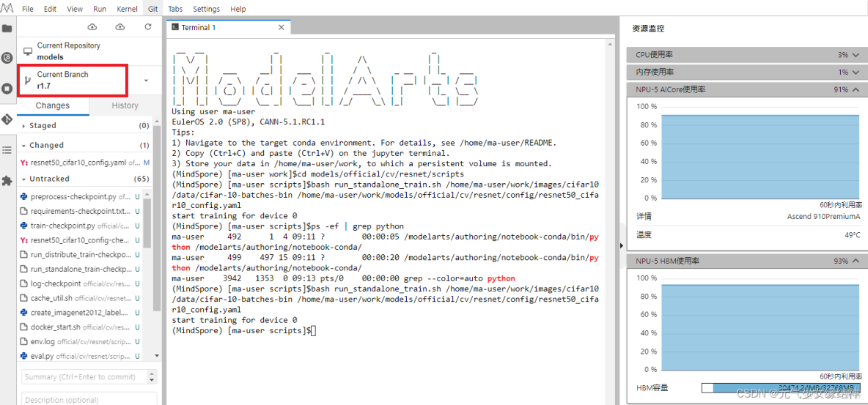This screenshot has width=868, height=405.
Task: Switch to the History tab
Action: coord(125,105)
